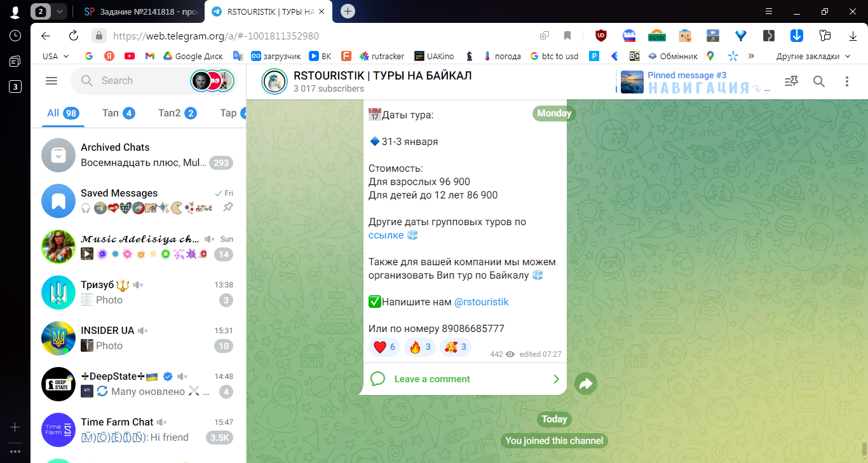The height and width of the screenshot is (463, 868).
Task: Show hidden bookmarks overflow chevron
Action: (751, 56)
